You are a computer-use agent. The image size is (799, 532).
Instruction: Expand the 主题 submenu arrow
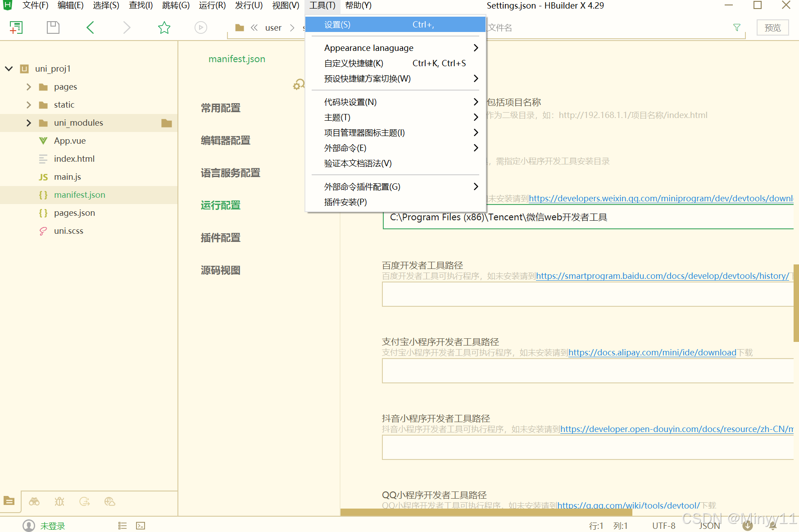pos(476,117)
